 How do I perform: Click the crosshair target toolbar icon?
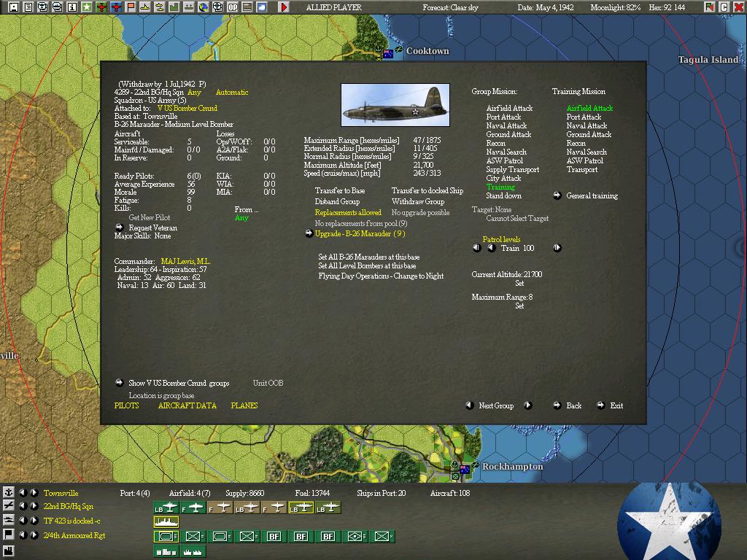[217, 7]
